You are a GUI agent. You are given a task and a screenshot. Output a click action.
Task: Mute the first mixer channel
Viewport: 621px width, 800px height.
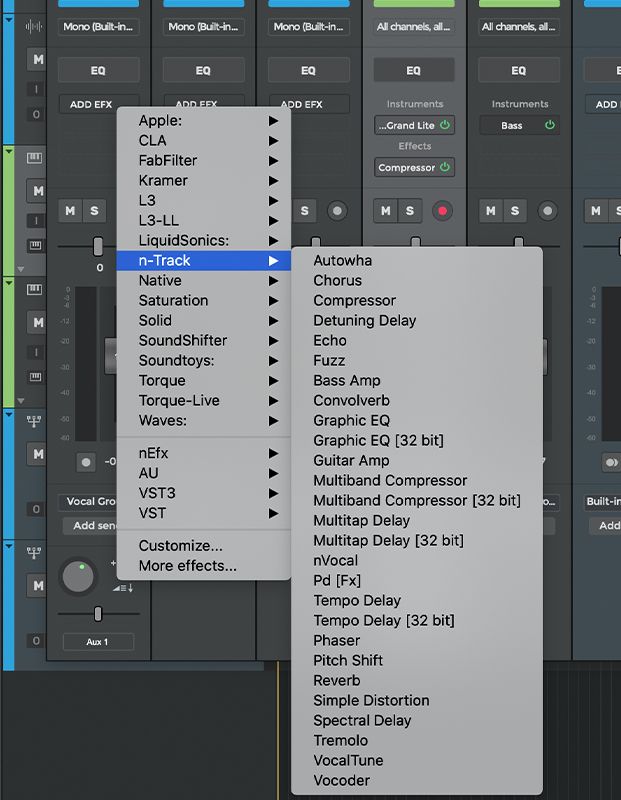pyautogui.click(x=70, y=211)
